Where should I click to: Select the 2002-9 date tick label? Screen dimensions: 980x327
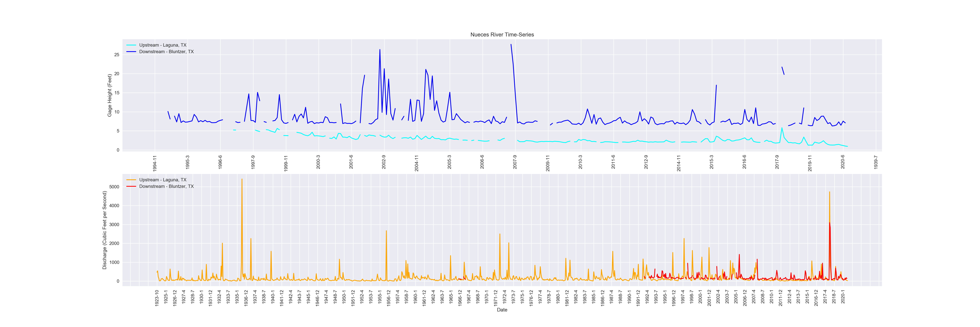tap(384, 162)
